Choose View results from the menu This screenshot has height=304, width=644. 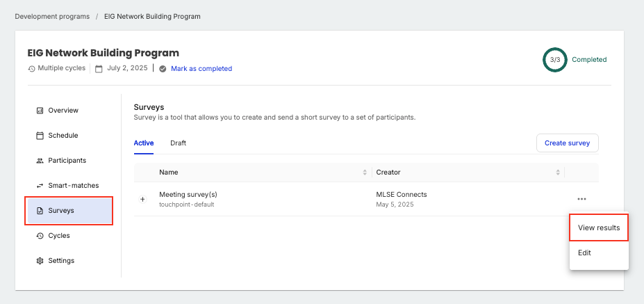(x=599, y=227)
